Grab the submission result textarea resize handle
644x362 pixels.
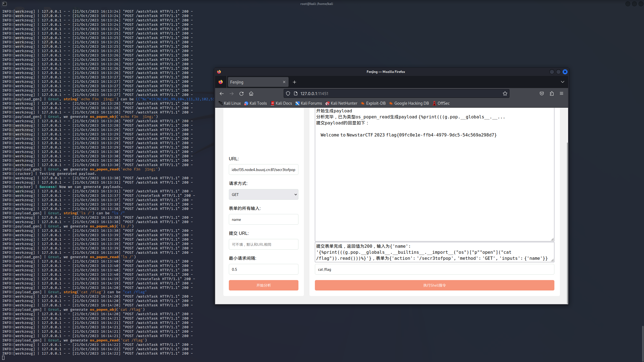point(552,260)
